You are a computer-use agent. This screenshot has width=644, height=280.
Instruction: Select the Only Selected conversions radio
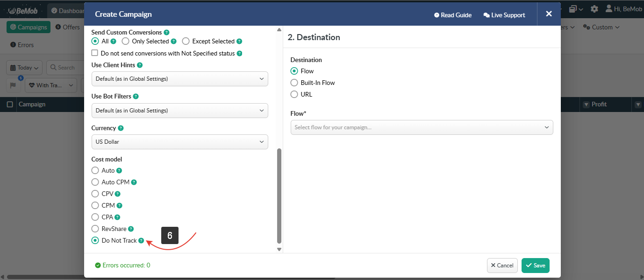(126, 42)
